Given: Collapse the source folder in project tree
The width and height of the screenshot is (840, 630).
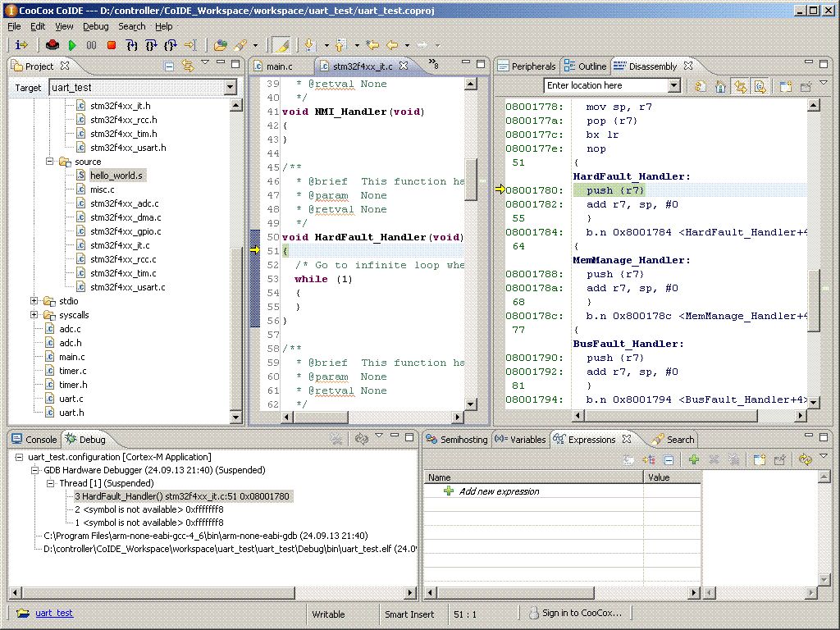Looking at the screenshot, I should [x=50, y=162].
